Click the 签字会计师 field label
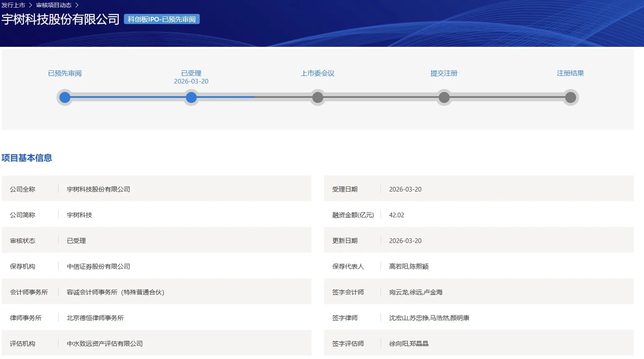Viewport: 644px width, 359px height. click(x=348, y=292)
